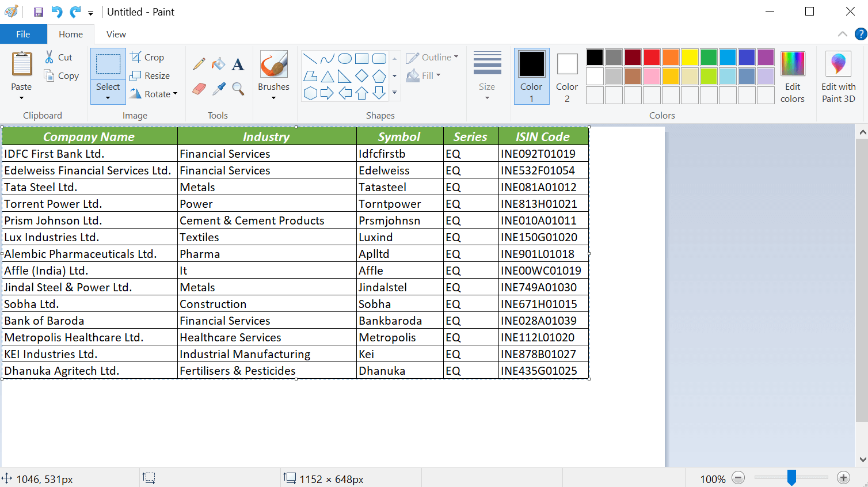Choose the Right arrow shape
This screenshot has width=868, height=487.
(327, 93)
